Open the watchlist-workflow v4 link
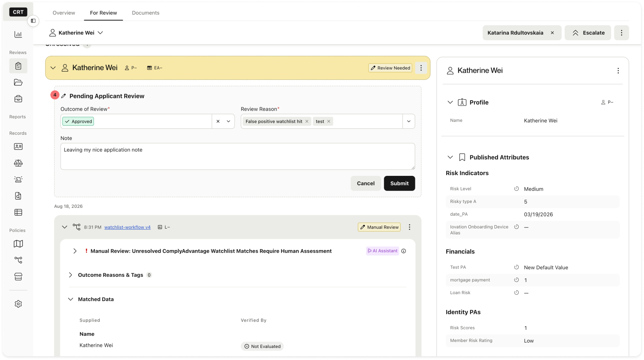Screen dimensions: 644x360 coord(128,227)
